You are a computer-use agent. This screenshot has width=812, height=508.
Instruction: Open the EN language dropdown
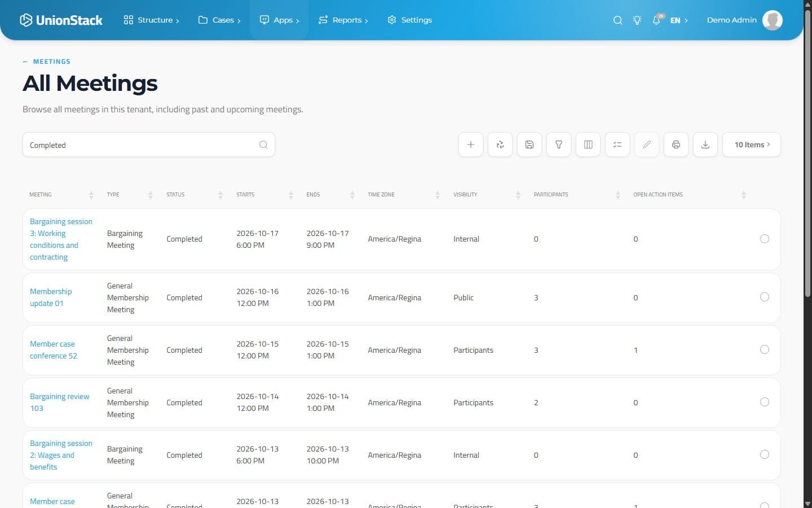point(679,20)
